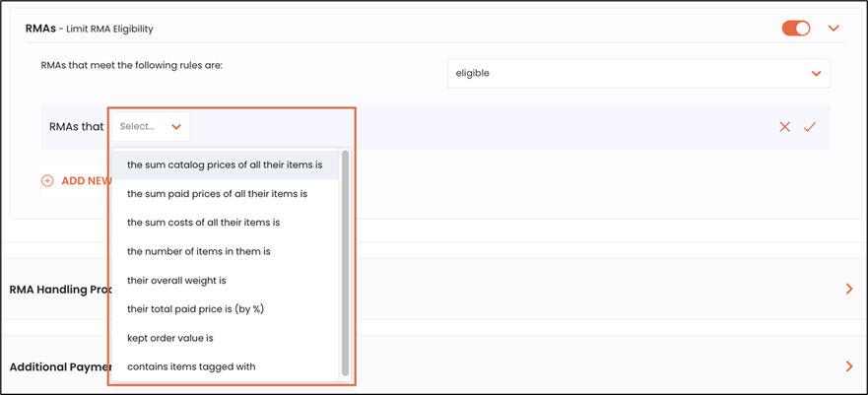Click the circled plus icon beside ADD NEW
Screen dimensions: 868x395
pos(47,181)
